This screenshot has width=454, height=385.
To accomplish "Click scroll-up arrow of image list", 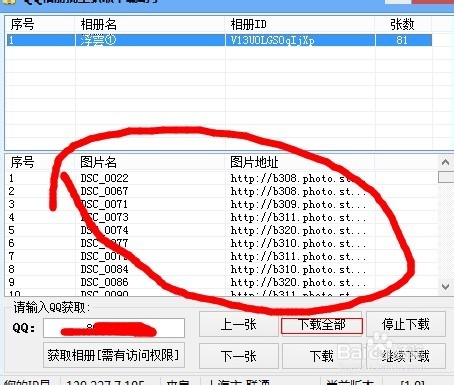I will [x=446, y=162].
